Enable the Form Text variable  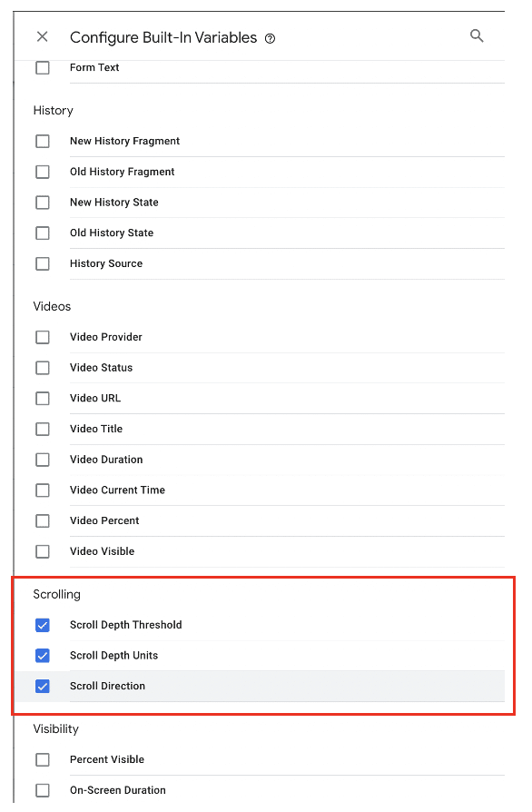[42, 66]
